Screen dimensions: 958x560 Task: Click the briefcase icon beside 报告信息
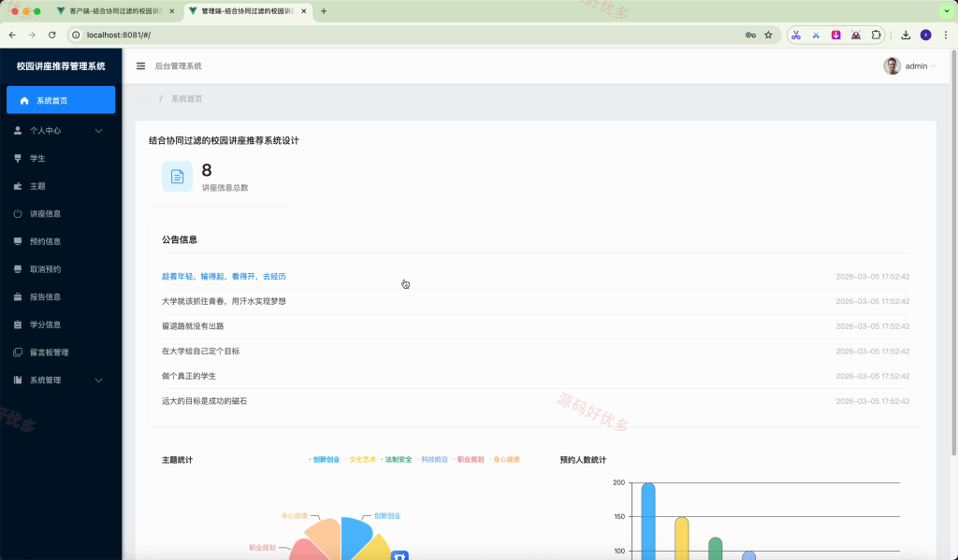click(18, 296)
